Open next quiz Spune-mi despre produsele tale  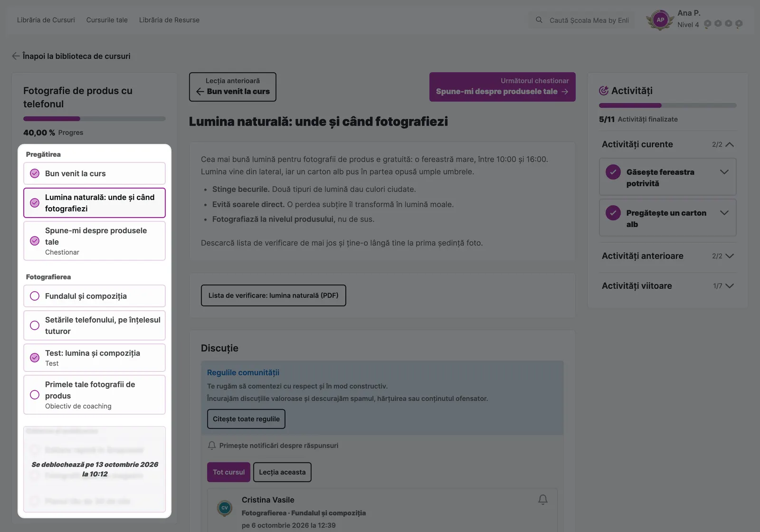[503, 87]
